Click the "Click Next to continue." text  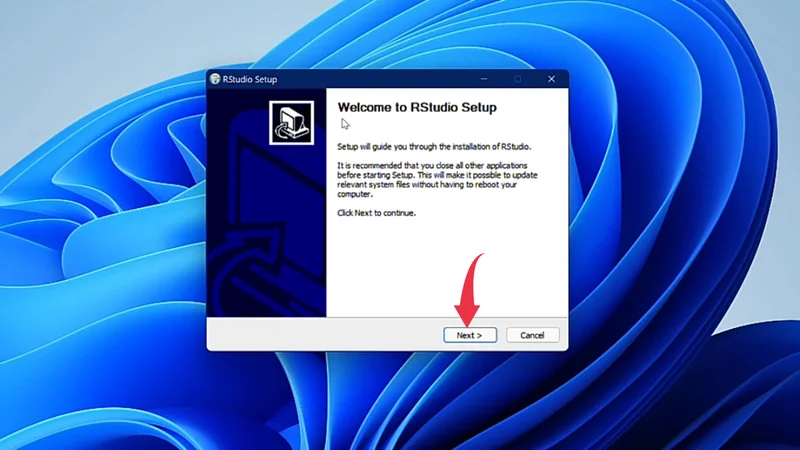click(x=376, y=213)
